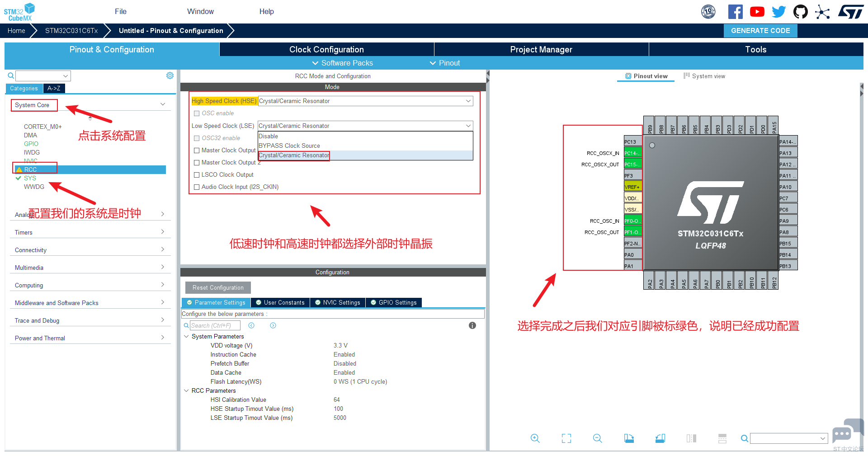Screen dimensions: 868x456
Task: Open the User Constants tab
Action: [280, 303]
